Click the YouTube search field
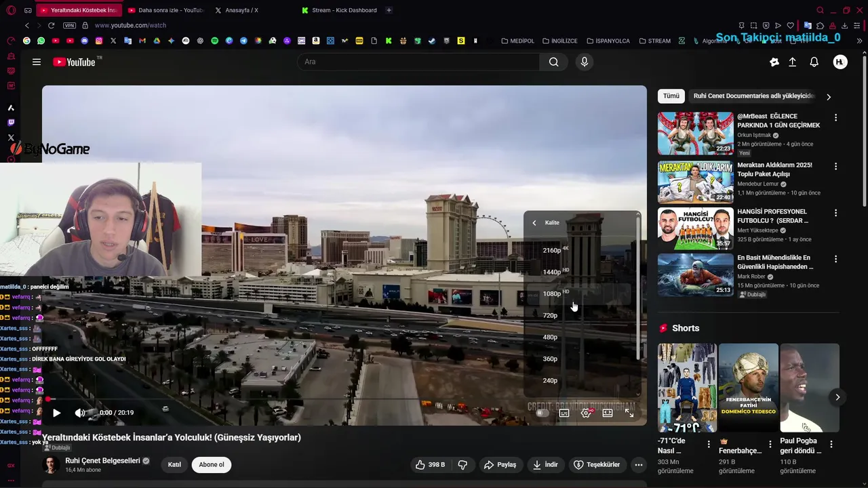868x488 pixels. (418, 62)
